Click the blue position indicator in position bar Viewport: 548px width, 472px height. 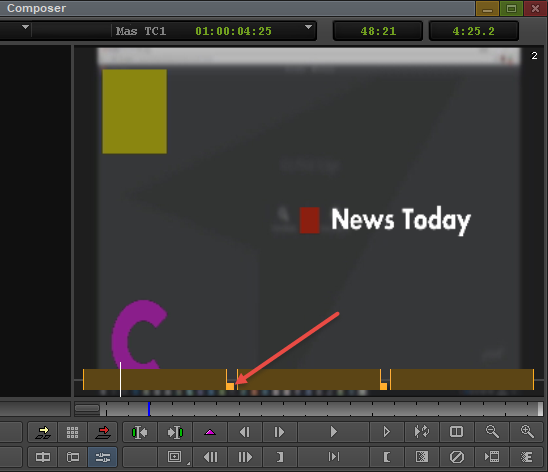tap(149, 409)
